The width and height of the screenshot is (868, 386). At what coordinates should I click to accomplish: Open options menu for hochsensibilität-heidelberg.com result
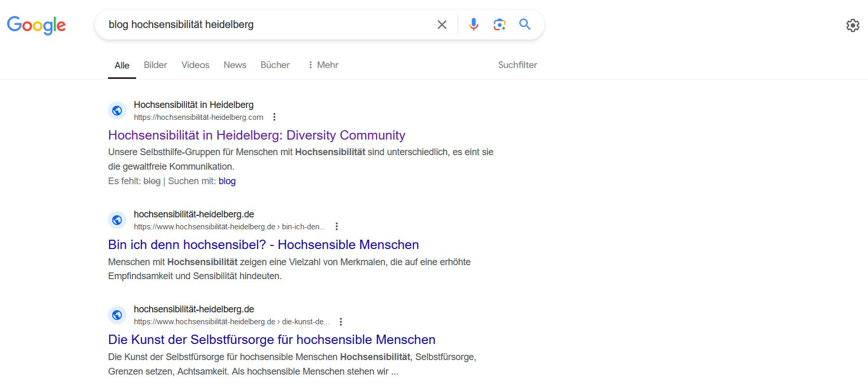pos(274,117)
